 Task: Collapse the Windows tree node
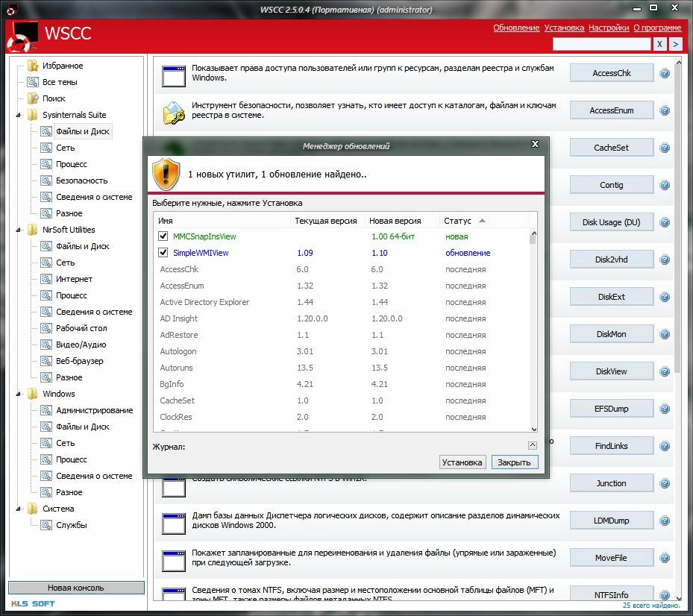(18, 395)
